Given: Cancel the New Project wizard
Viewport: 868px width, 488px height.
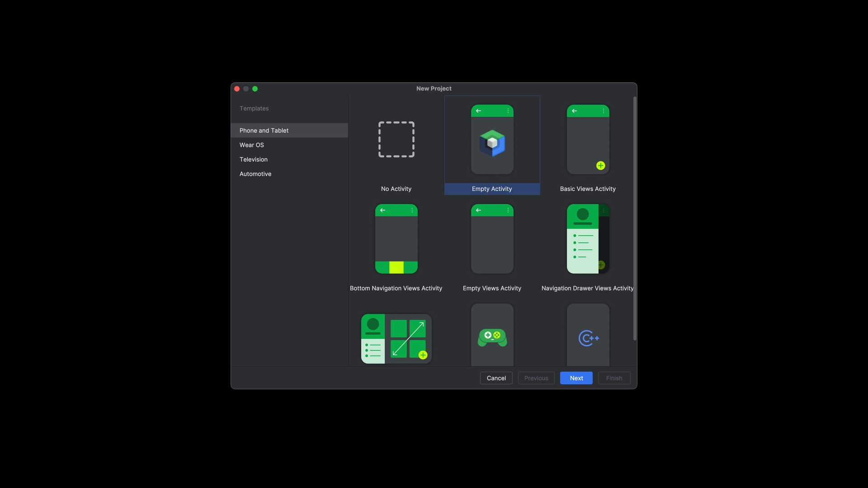Looking at the screenshot, I should pyautogui.click(x=496, y=378).
